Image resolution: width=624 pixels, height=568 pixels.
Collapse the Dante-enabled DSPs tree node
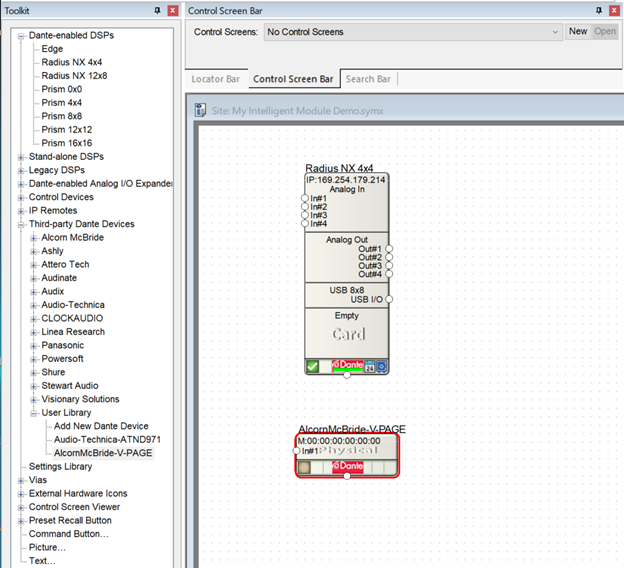click(x=21, y=36)
